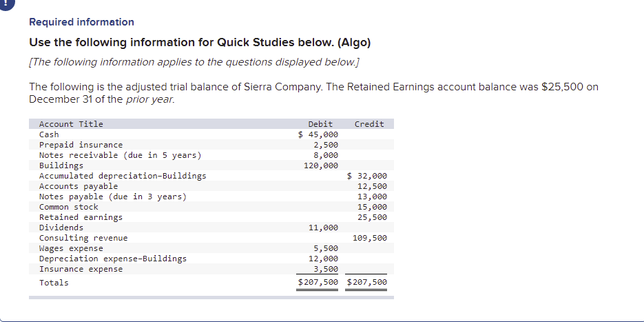
Task: Select the 'Common stock' label
Action: click(69, 207)
